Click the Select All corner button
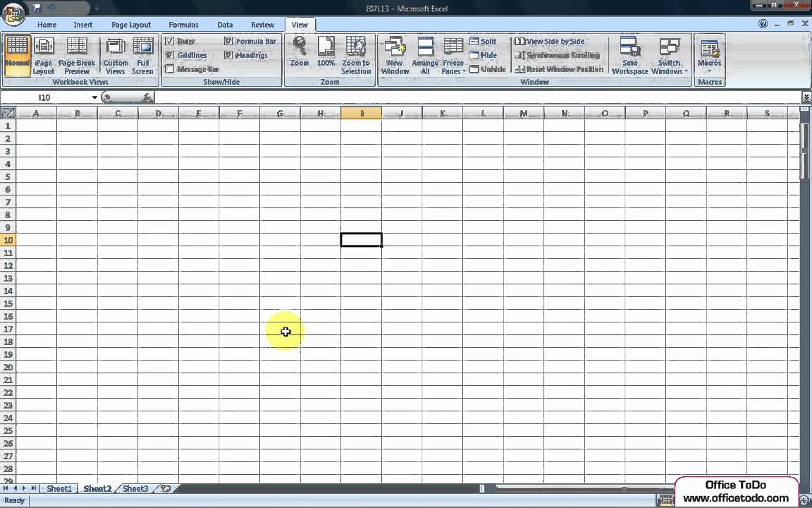 [x=8, y=113]
